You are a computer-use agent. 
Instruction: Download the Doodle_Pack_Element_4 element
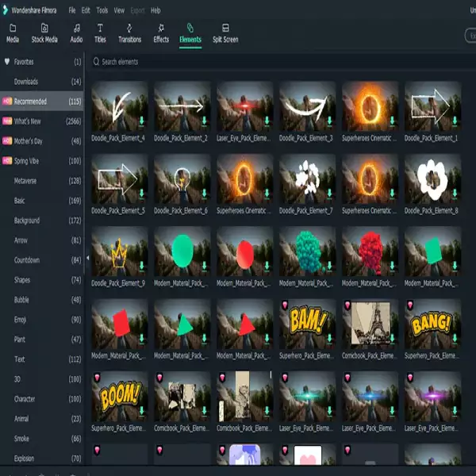coord(141,121)
